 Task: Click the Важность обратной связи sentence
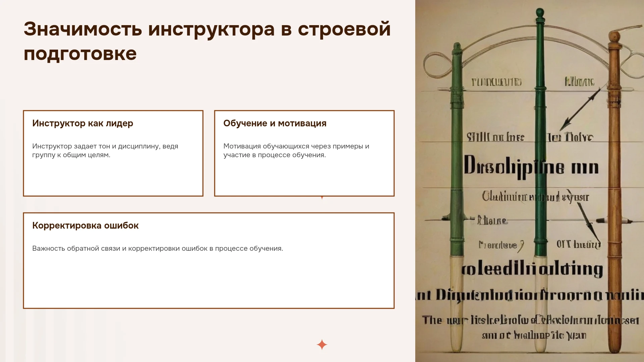pos(158,248)
